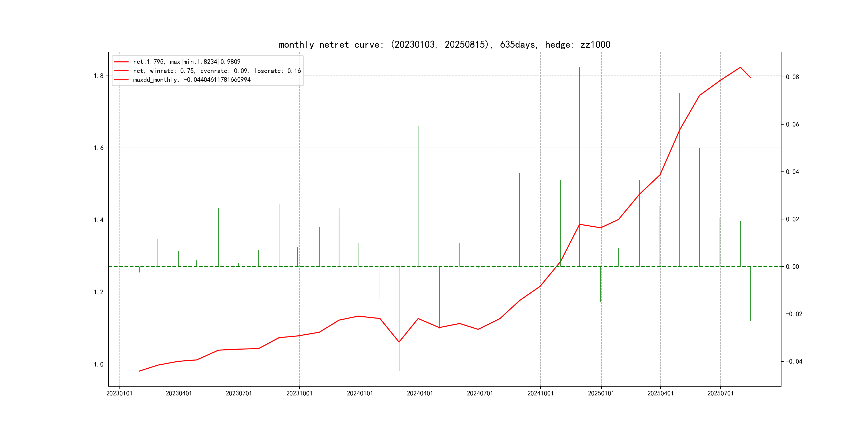Click the last point of the red curve
The image size is (868, 434).
[x=750, y=77]
